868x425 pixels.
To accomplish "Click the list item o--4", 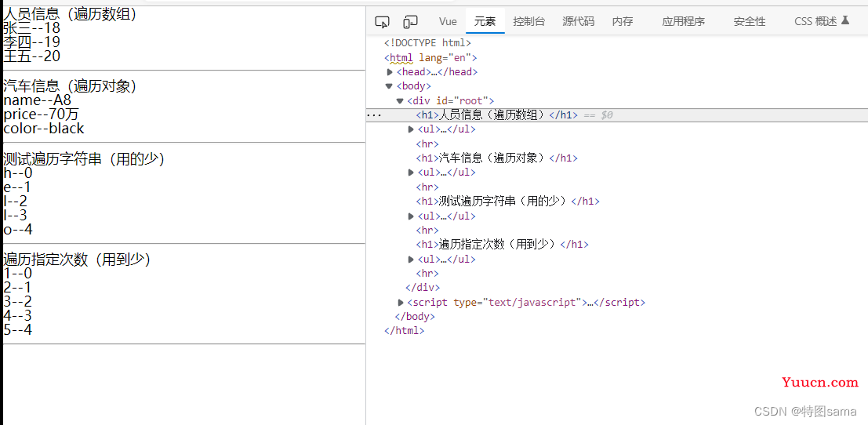I will (x=18, y=228).
